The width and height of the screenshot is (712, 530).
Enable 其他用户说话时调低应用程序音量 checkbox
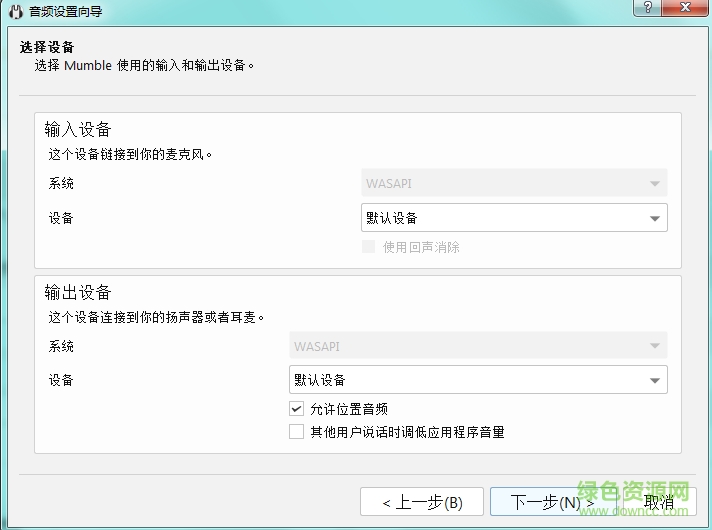click(296, 431)
